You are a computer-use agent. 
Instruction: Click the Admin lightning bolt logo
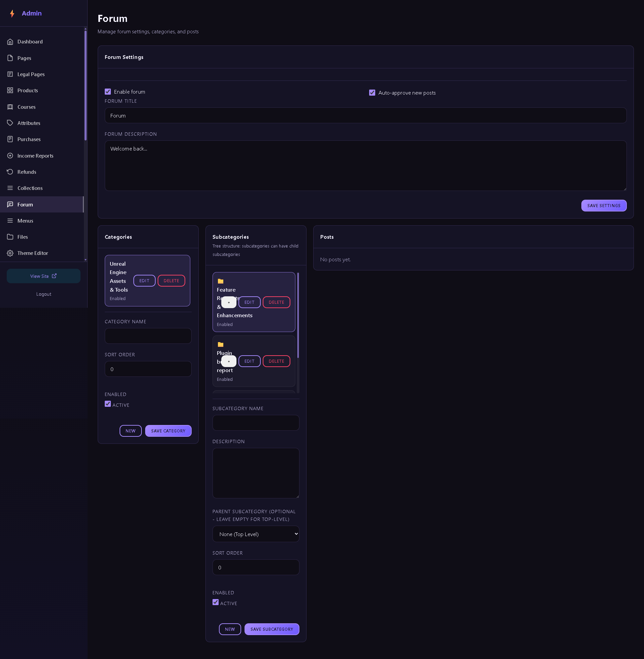coord(12,13)
